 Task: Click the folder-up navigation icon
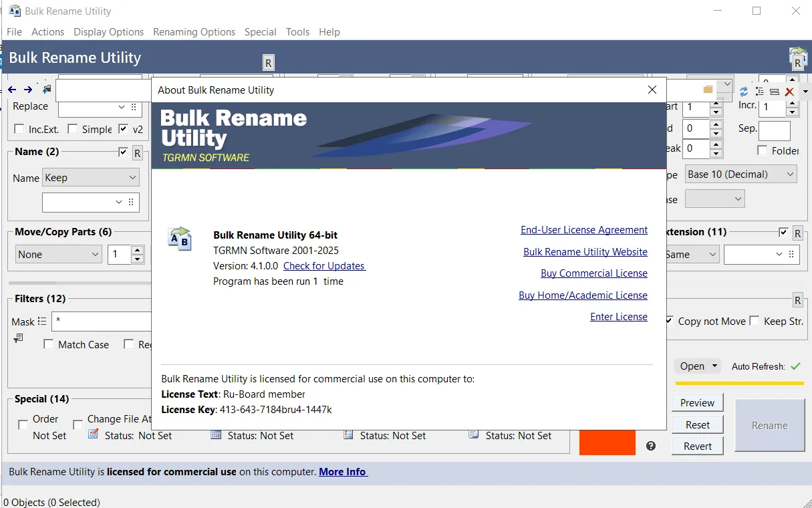[47, 90]
